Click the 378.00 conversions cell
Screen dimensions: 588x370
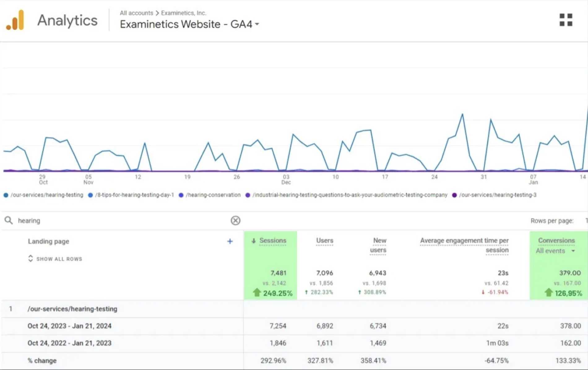570,326
